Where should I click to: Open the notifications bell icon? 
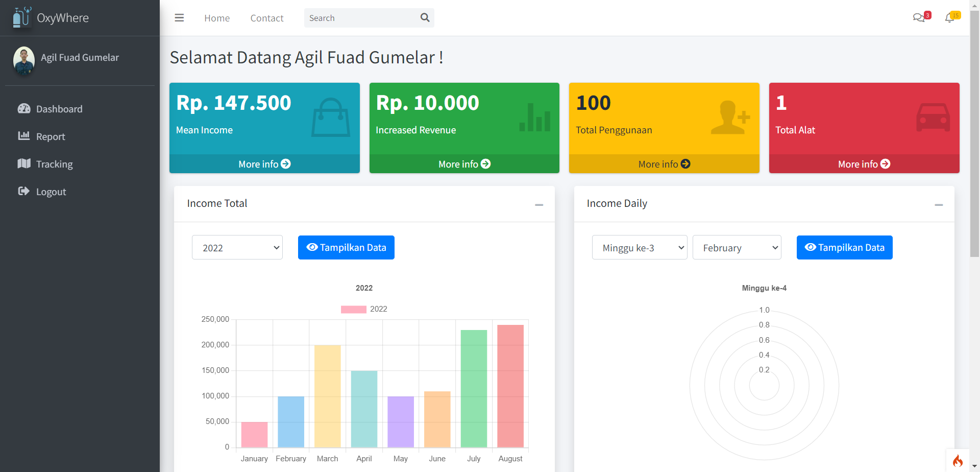(949, 18)
